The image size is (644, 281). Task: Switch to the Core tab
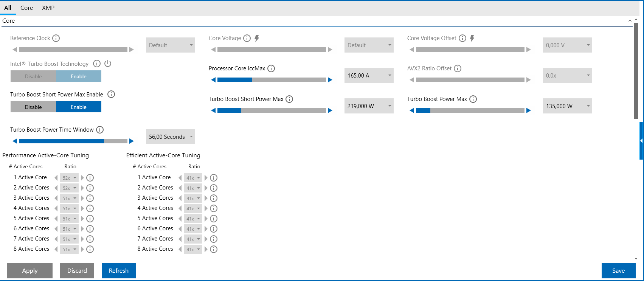(26, 8)
